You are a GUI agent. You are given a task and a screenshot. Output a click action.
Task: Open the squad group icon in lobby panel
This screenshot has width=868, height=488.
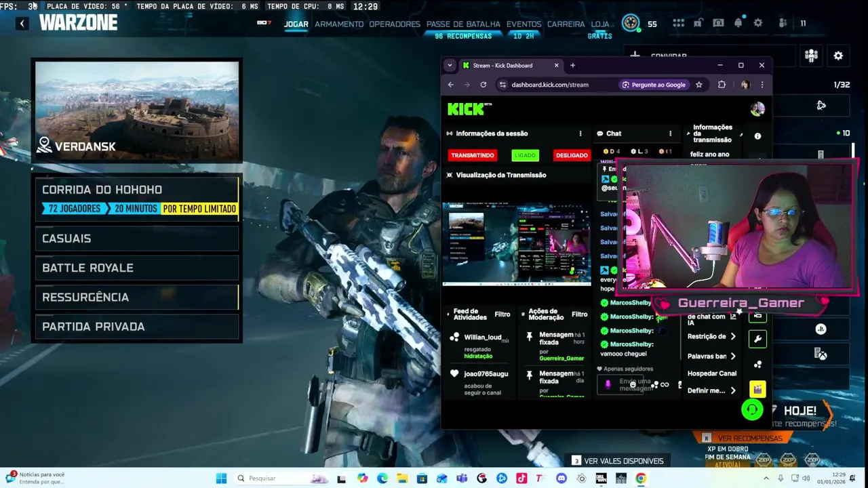pyautogui.click(x=811, y=56)
